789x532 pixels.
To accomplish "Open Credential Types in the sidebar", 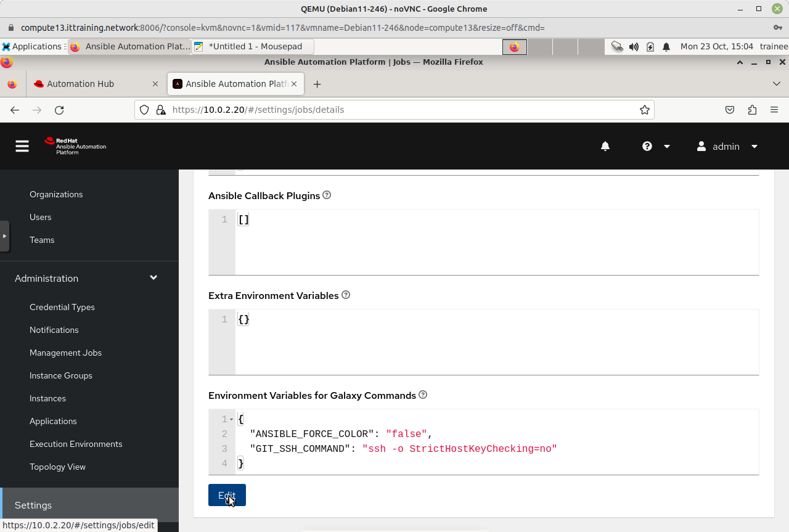I will (x=62, y=307).
